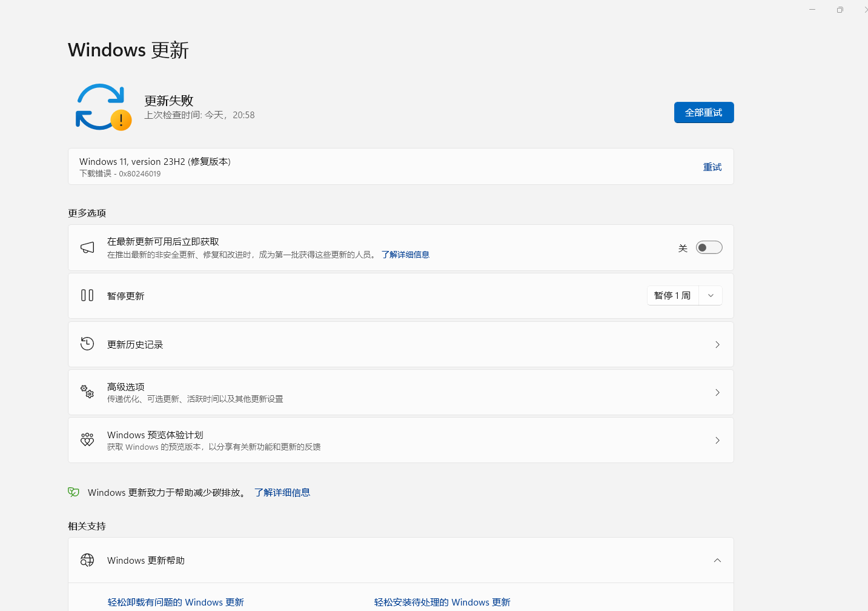This screenshot has width=868, height=611.
Task: Click the update sync status icon
Action: tap(103, 107)
